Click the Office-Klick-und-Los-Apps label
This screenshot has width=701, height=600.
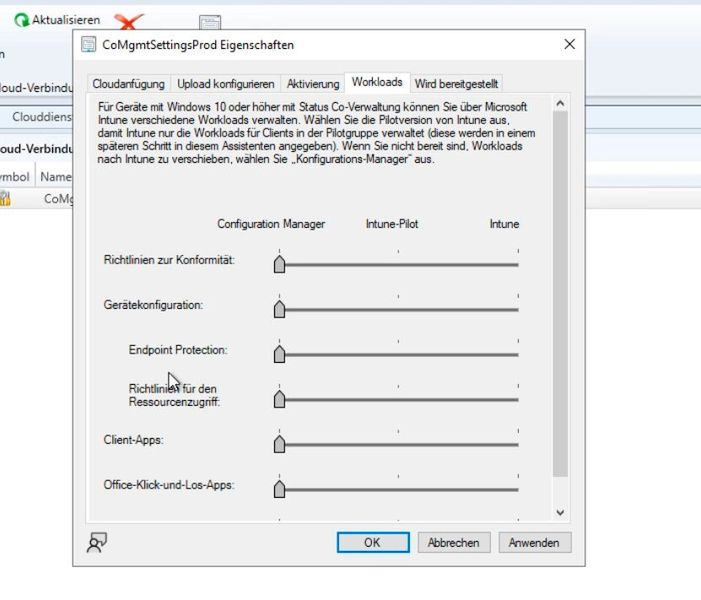[x=169, y=485]
